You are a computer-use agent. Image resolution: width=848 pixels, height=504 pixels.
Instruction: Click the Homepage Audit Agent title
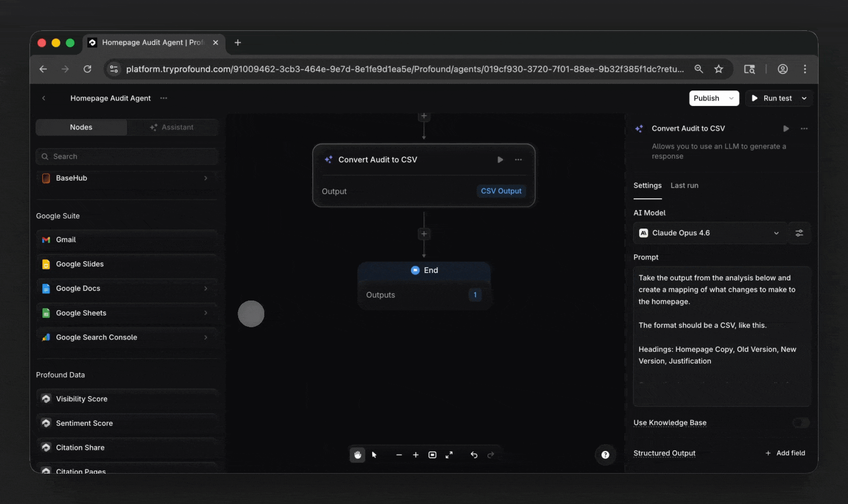(111, 98)
